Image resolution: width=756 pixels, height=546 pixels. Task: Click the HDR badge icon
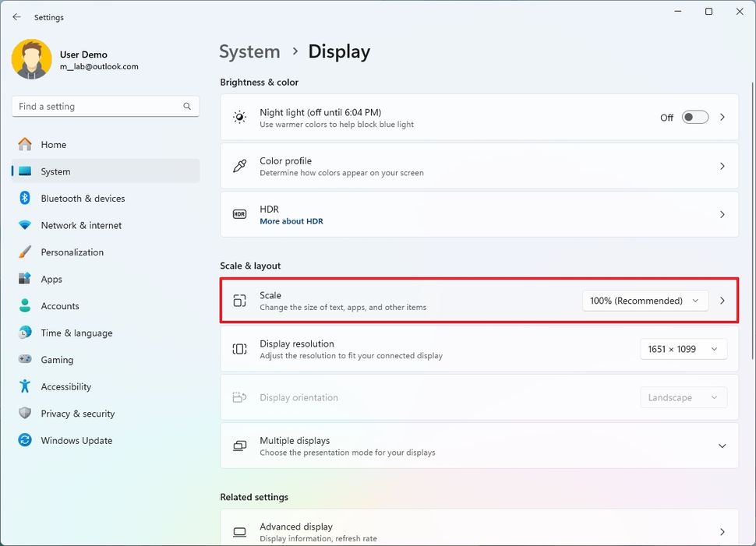(239, 213)
